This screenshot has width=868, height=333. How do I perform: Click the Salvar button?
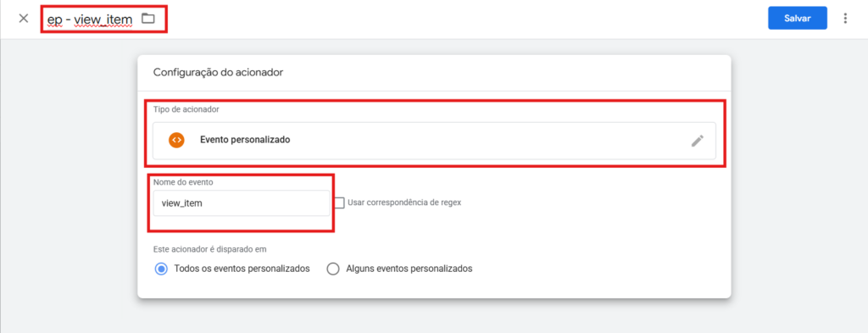[x=797, y=19]
